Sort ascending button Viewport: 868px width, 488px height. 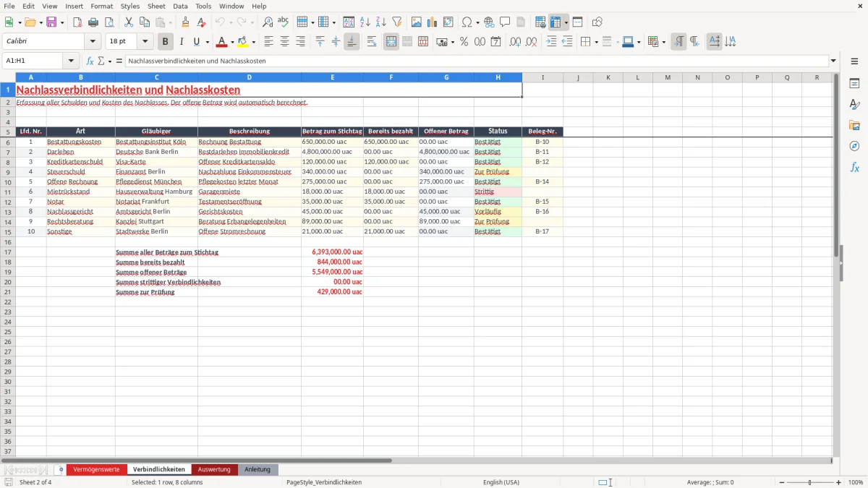(365, 22)
